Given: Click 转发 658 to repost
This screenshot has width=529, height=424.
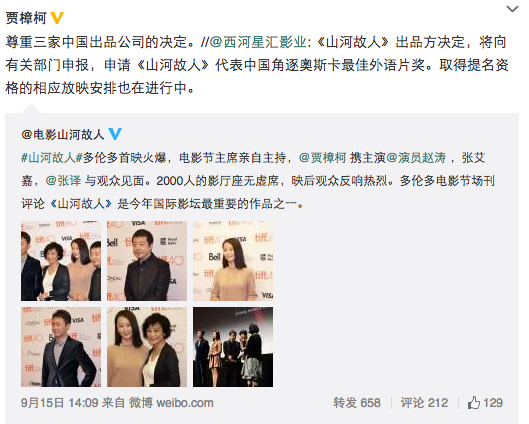Looking at the screenshot, I should point(357,403).
